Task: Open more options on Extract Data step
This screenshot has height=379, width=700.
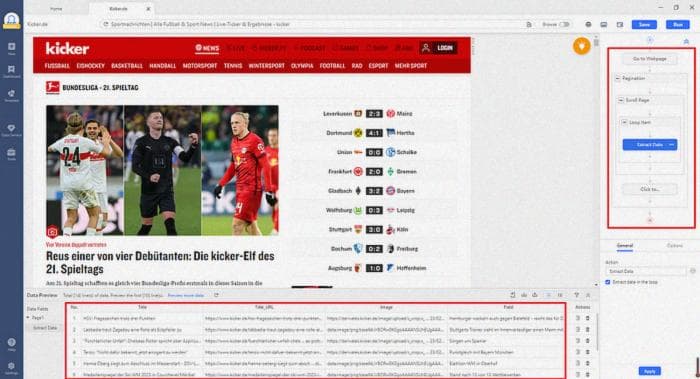Action: (671, 145)
